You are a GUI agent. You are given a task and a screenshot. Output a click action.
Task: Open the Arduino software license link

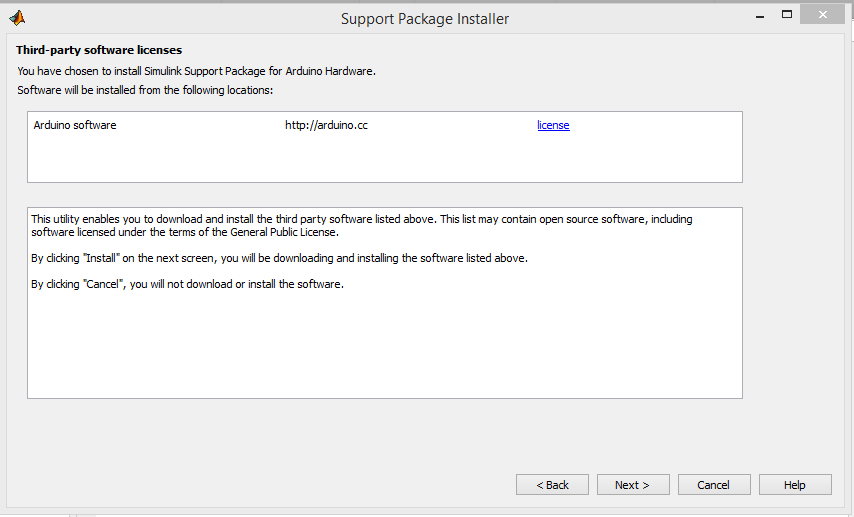pyautogui.click(x=553, y=125)
